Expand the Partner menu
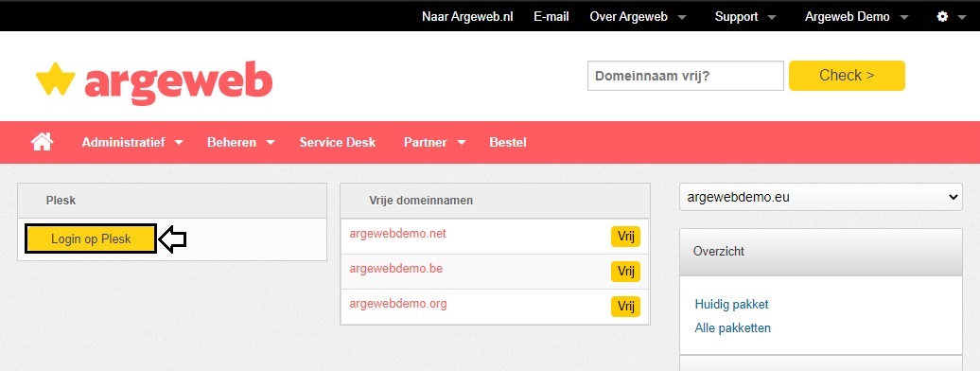The width and height of the screenshot is (980, 371). (434, 142)
